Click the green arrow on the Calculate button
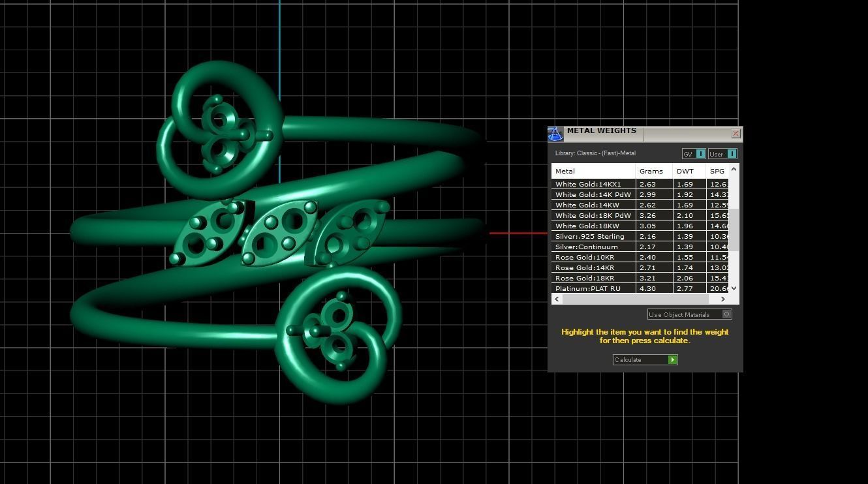The height and width of the screenshot is (484, 868). pyautogui.click(x=672, y=359)
